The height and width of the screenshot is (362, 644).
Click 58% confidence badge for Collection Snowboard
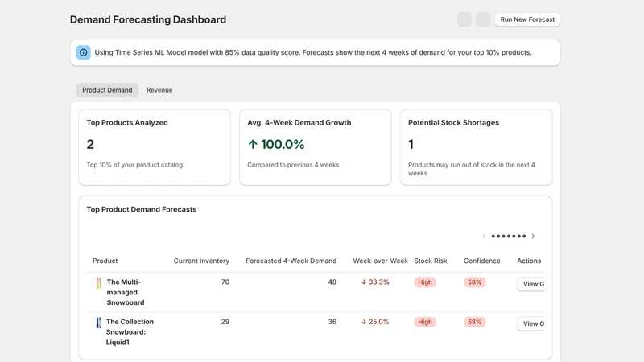(474, 322)
